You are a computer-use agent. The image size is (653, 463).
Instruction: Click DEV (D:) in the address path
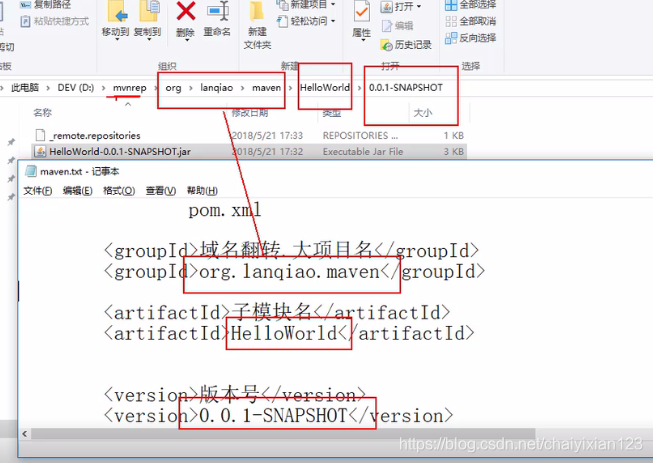76,87
